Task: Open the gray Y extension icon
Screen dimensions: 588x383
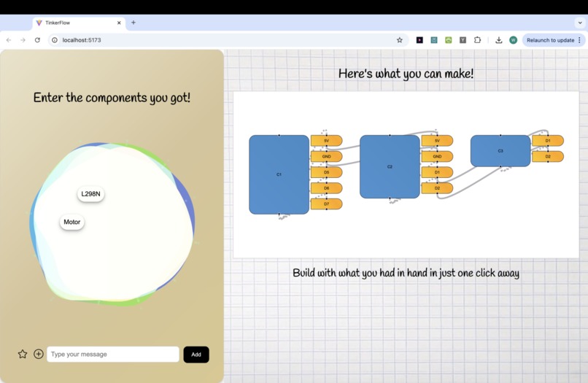Action: pyautogui.click(x=463, y=40)
